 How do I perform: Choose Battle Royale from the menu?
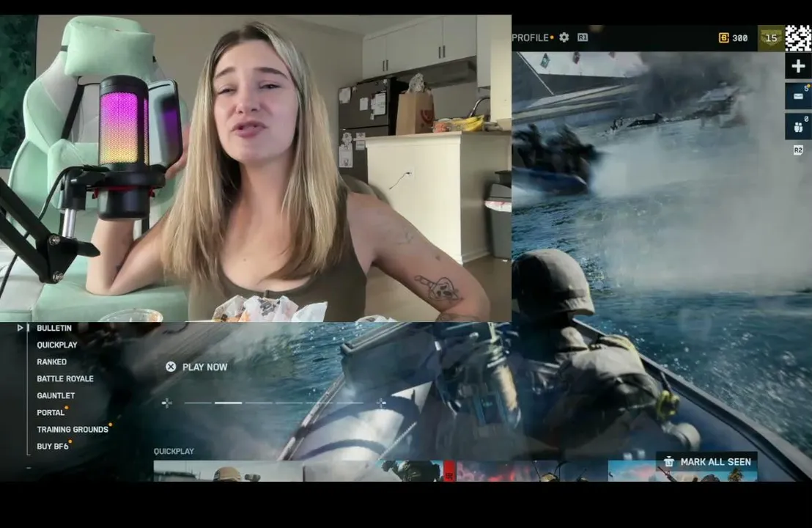point(65,379)
